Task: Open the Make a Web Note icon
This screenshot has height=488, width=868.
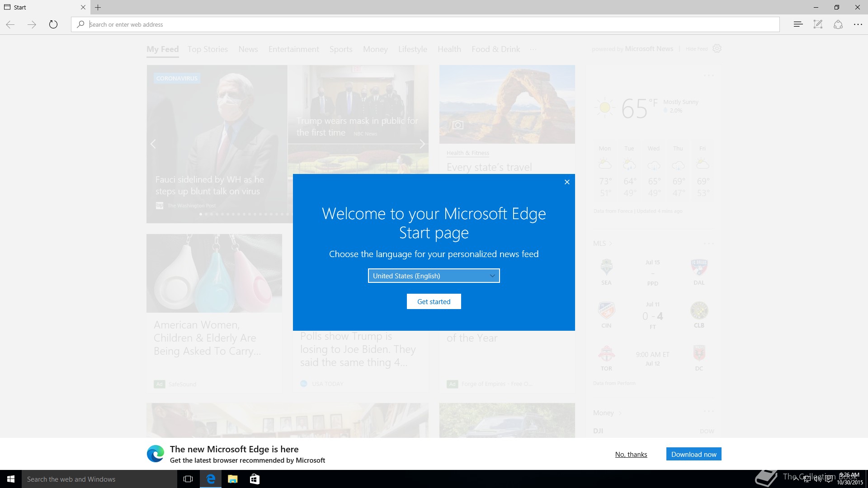Action: coord(818,24)
